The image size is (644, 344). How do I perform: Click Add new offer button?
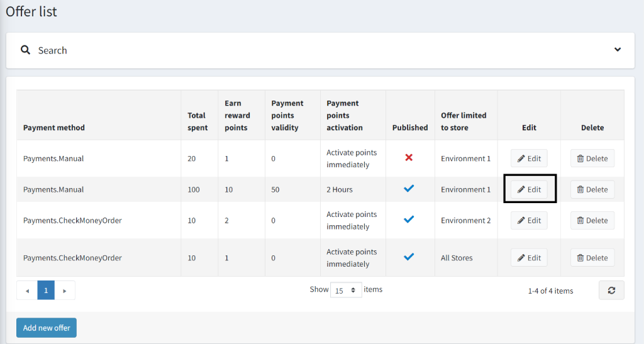(47, 328)
